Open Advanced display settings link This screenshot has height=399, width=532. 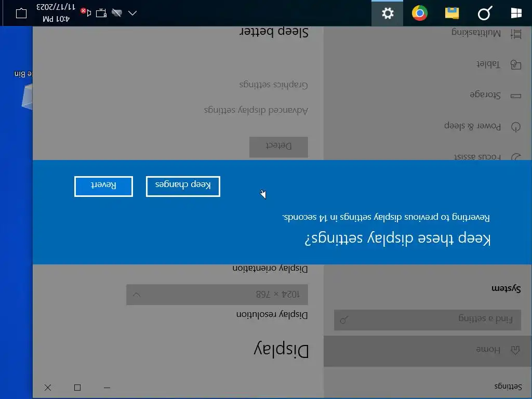point(256,110)
